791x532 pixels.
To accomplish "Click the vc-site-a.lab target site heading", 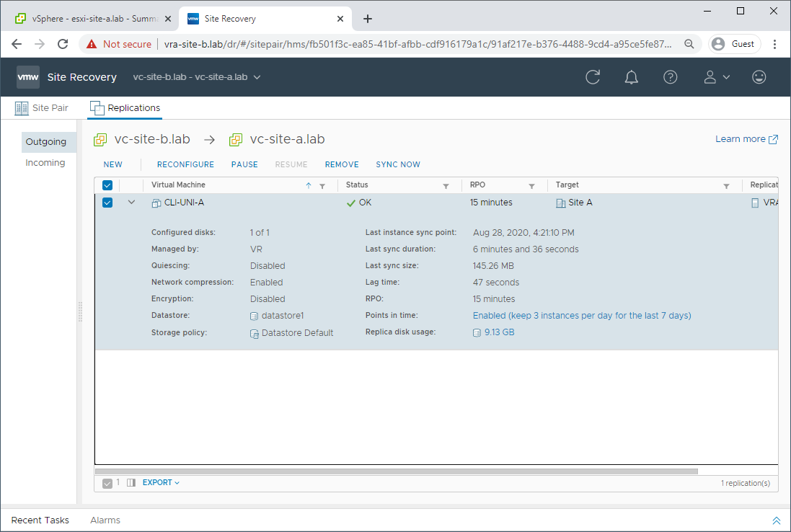I will tap(287, 139).
